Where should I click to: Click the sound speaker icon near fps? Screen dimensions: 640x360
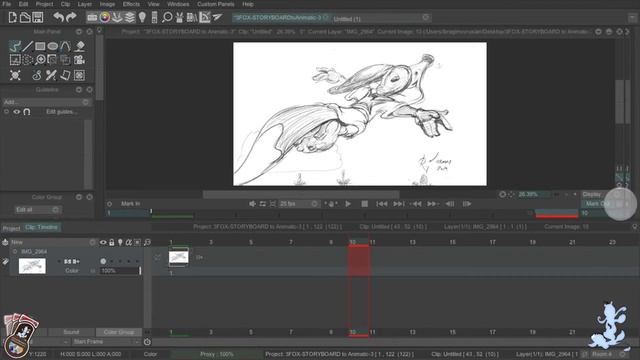[x=252, y=204]
